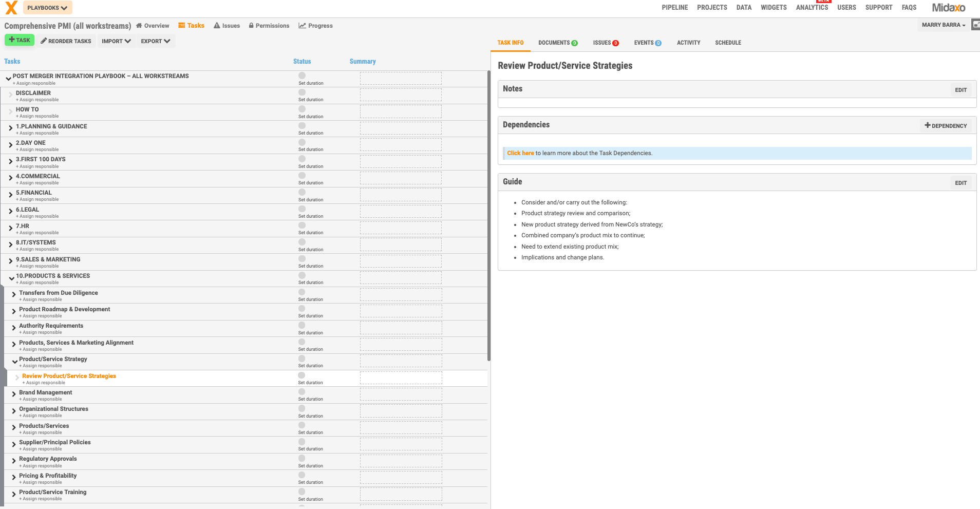Go to the Pipeline menu
Image resolution: width=980 pixels, height=509 pixels.
[x=674, y=8]
